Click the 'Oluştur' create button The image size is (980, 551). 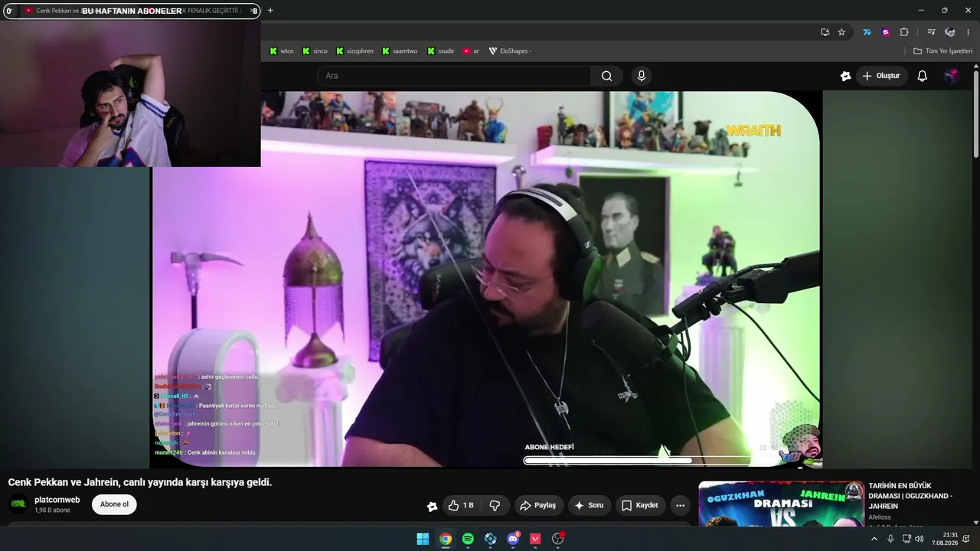[x=882, y=76]
